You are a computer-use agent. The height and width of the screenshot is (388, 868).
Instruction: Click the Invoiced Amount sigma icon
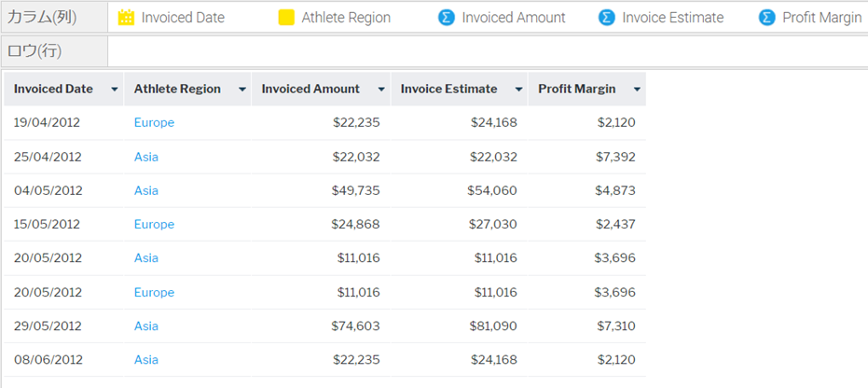[x=447, y=17]
